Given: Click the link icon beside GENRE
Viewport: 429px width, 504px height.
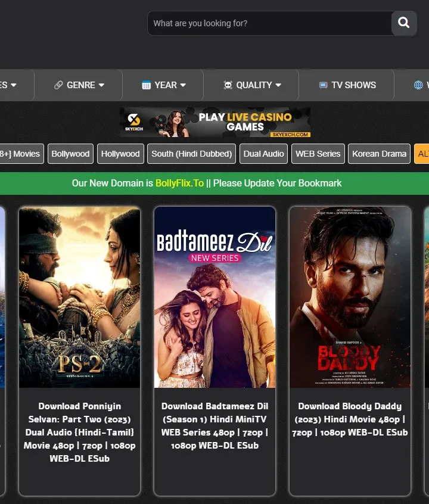Looking at the screenshot, I should click(58, 85).
